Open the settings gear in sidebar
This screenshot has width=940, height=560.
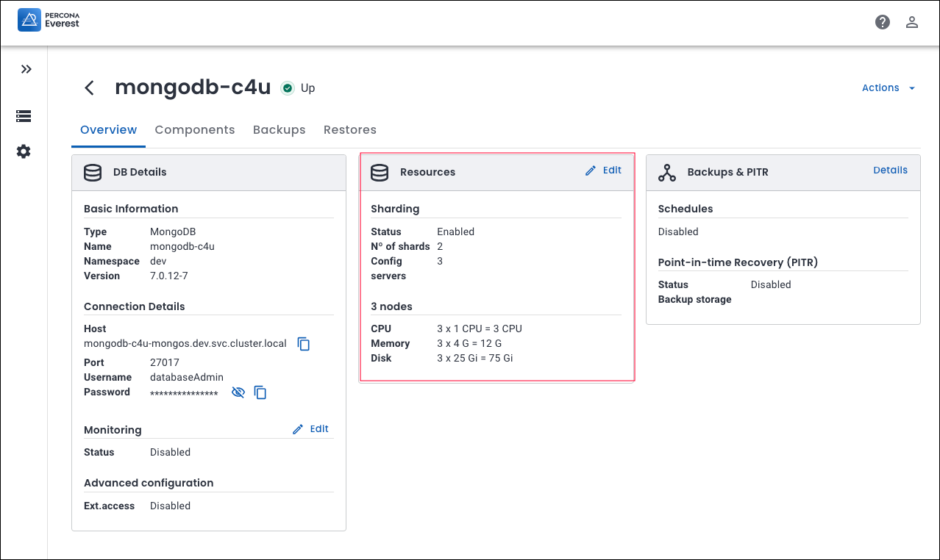click(x=24, y=151)
